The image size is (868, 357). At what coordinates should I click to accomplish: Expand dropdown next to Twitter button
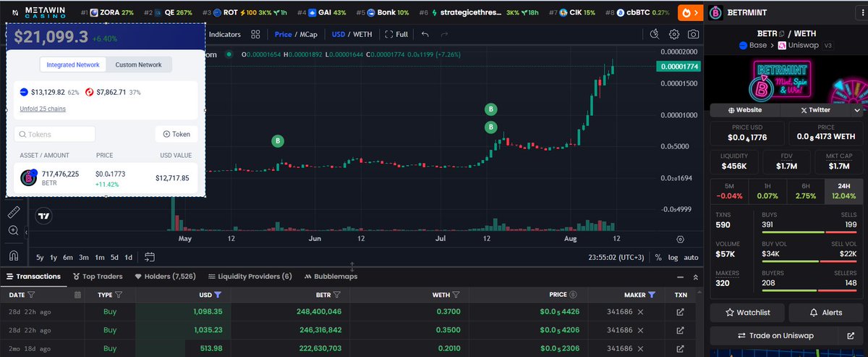point(857,110)
